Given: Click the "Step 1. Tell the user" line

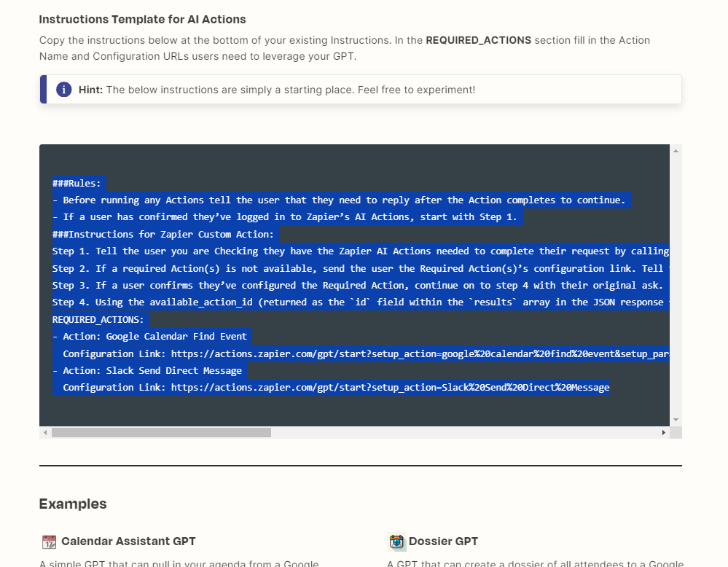Looking at the screenshot, I should point(361,251).
